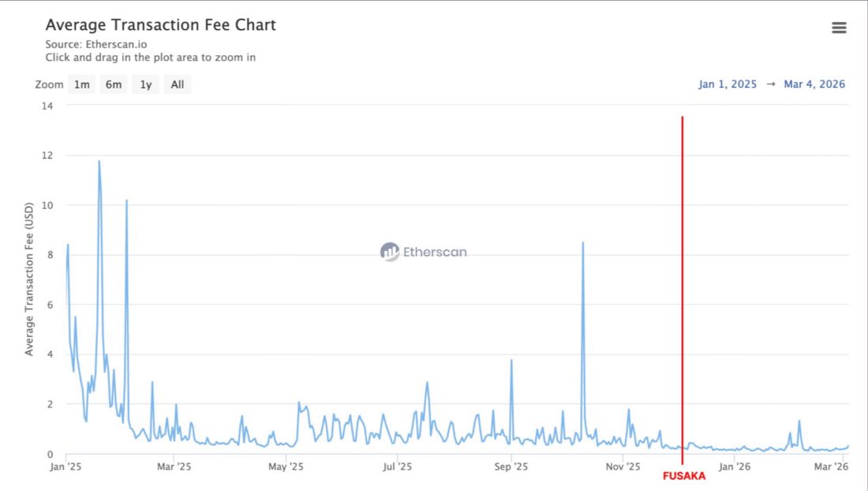Click the "Zoom" label beside the presets
Image resolution: width=868 pixels, height=491 pixels.
point(49,84)
